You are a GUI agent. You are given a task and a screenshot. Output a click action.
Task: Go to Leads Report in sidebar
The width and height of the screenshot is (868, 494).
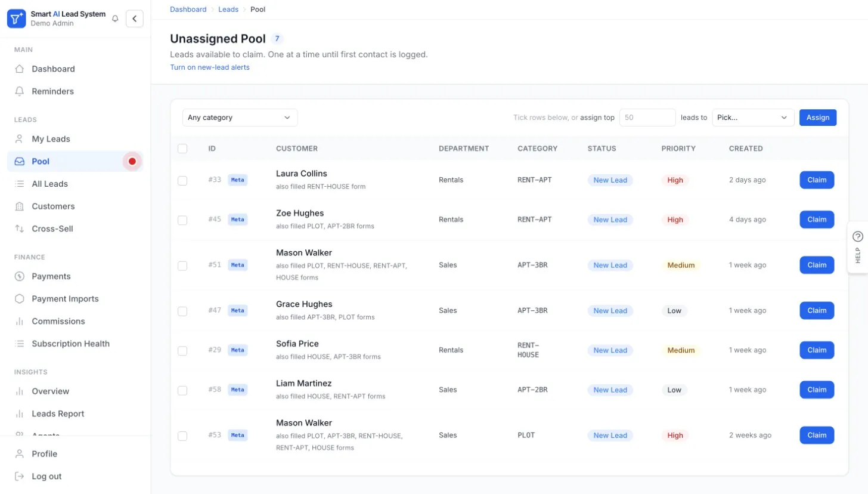(x=75, y=414)
